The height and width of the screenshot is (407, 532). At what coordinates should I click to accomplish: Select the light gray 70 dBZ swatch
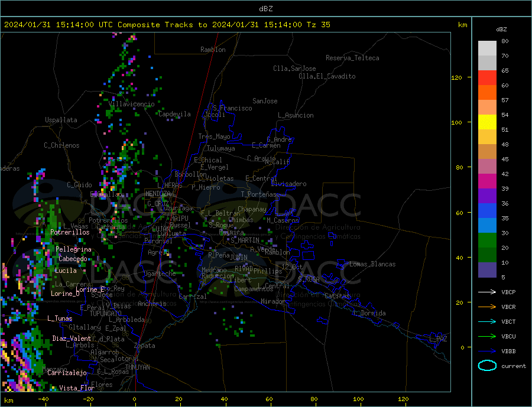click(x=487, y=48)
